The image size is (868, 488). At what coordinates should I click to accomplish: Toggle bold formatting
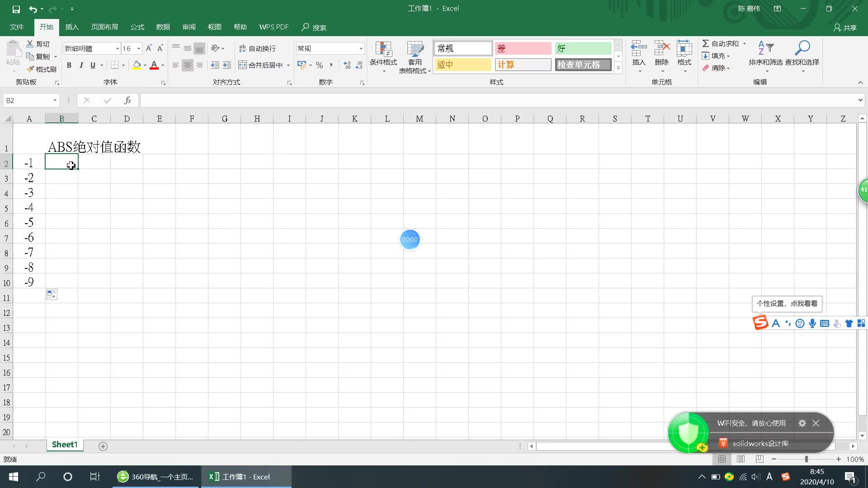[x=69, y=65]
